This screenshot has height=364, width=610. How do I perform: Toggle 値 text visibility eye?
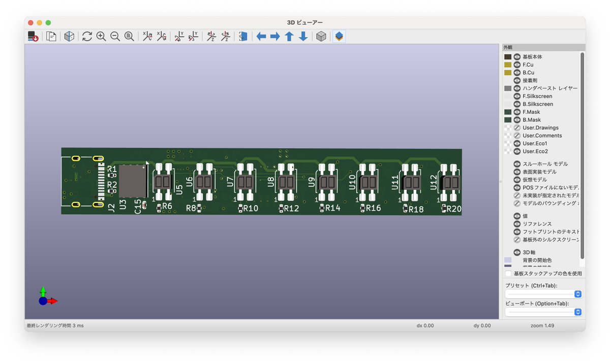click(x=517, y=216)
